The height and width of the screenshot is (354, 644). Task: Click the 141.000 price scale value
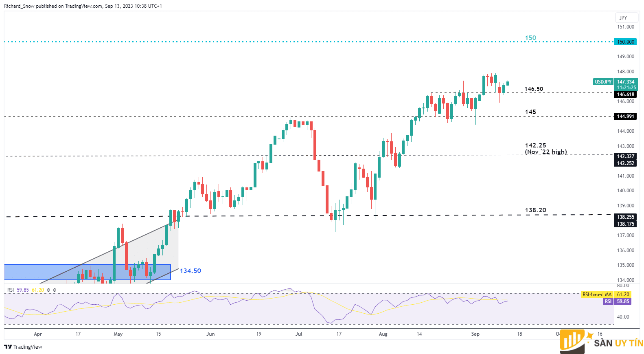click(626, 176)
